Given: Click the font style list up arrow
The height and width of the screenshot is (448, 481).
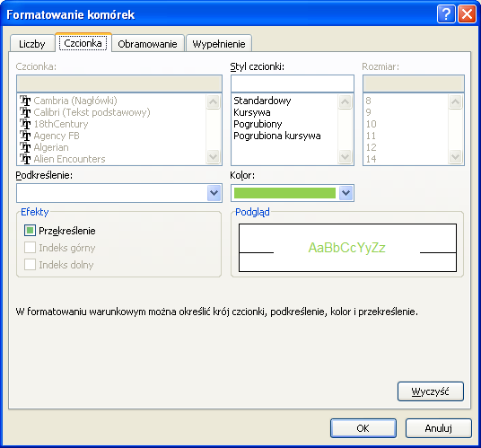Looking at the screenshot, I should point(345,101).
